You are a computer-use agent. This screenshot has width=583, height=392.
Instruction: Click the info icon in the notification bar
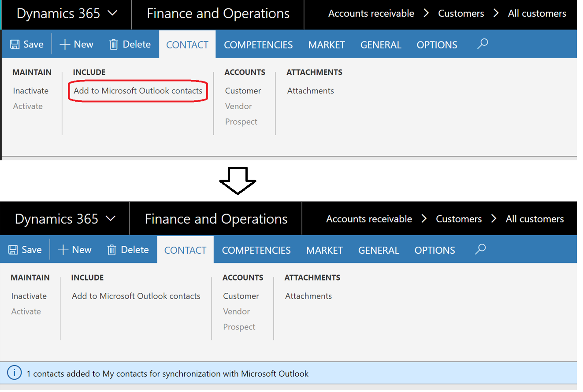[14, 373]
